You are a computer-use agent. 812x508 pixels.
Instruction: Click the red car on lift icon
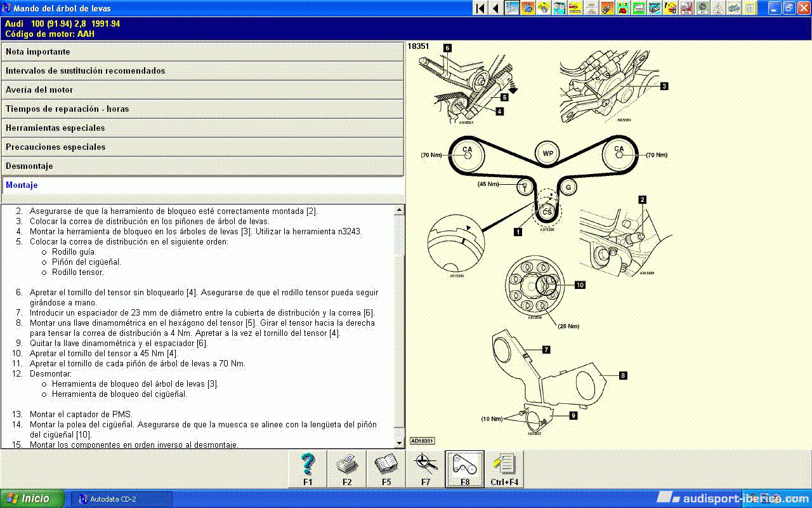coord(686,8)
